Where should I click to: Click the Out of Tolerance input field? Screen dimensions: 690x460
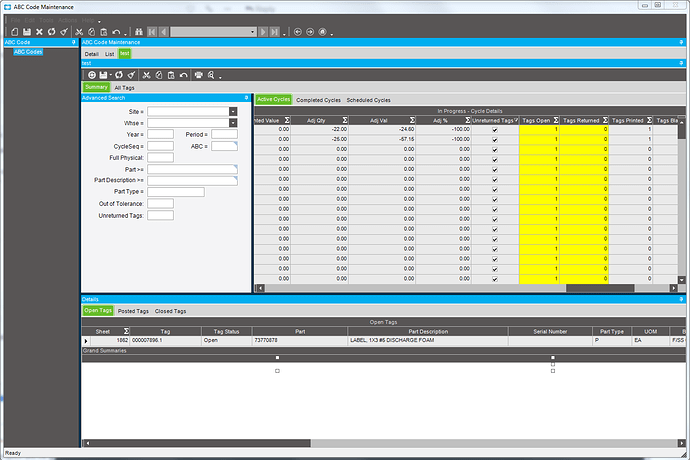(160, 203)
